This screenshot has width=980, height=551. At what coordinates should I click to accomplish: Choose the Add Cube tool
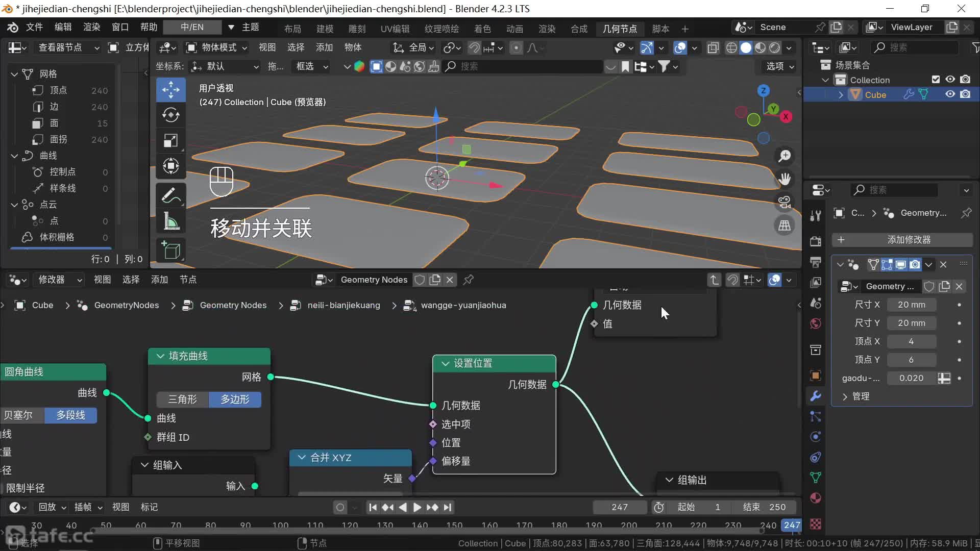[170, 250]
